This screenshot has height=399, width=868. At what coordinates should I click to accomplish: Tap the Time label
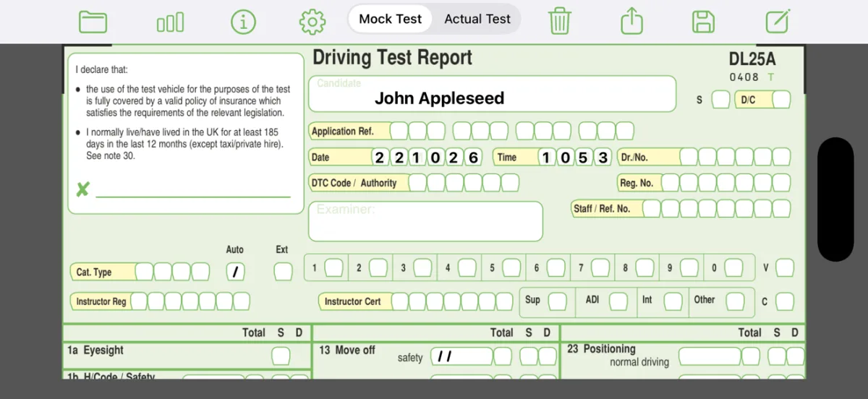coord(507,157)
